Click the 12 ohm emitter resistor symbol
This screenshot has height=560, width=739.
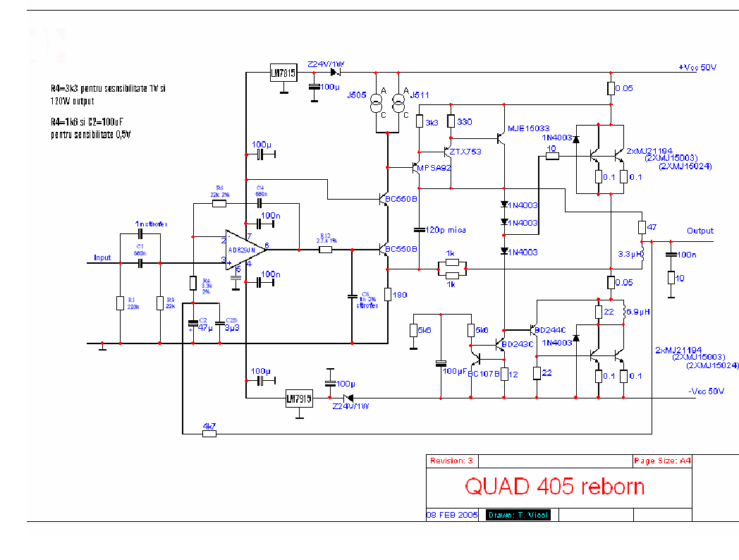click(x=504, y=375)
